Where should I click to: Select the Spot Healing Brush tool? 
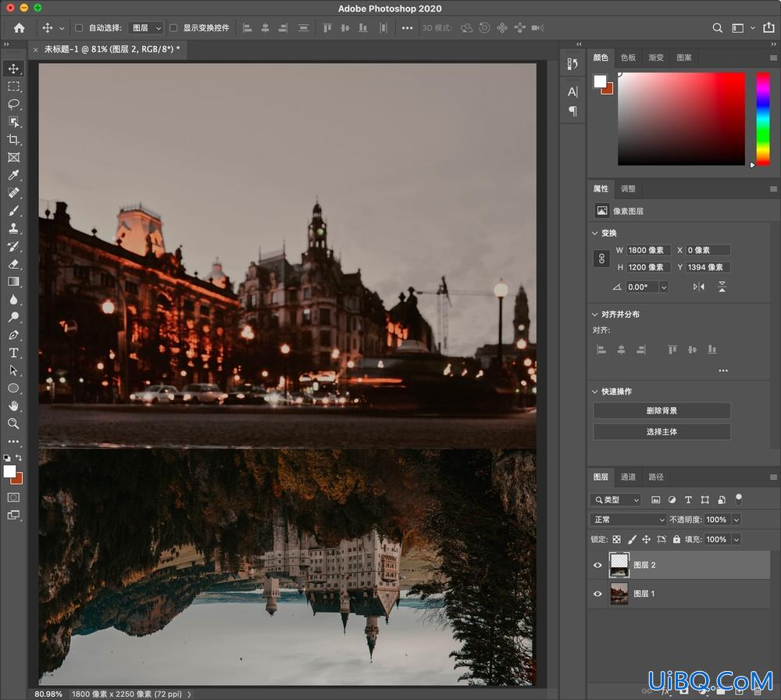pos(13,193)
